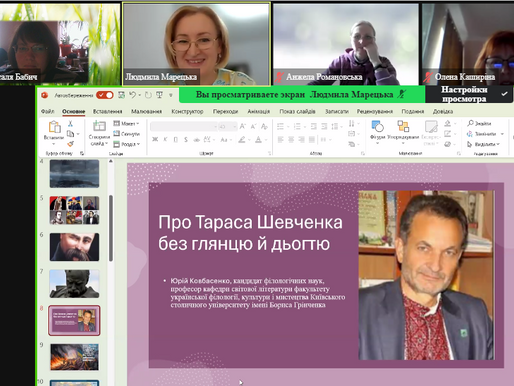Select slide 5 thumbnail with the portrait collage
514x386 pixels.
click(74, 210)
